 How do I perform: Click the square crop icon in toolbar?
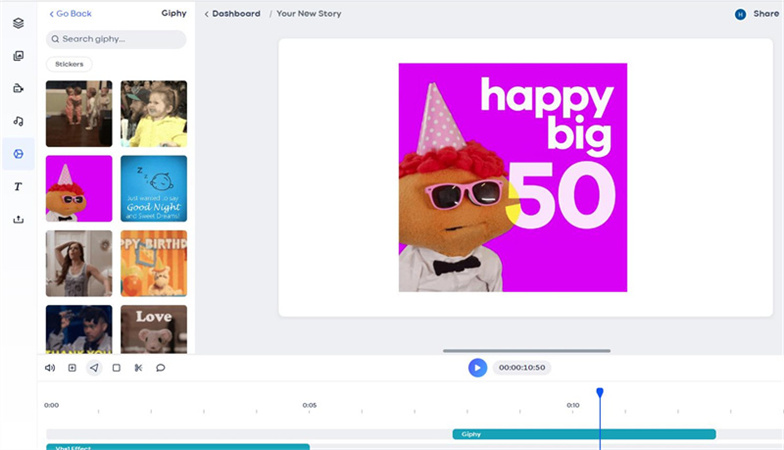point(116,368)
